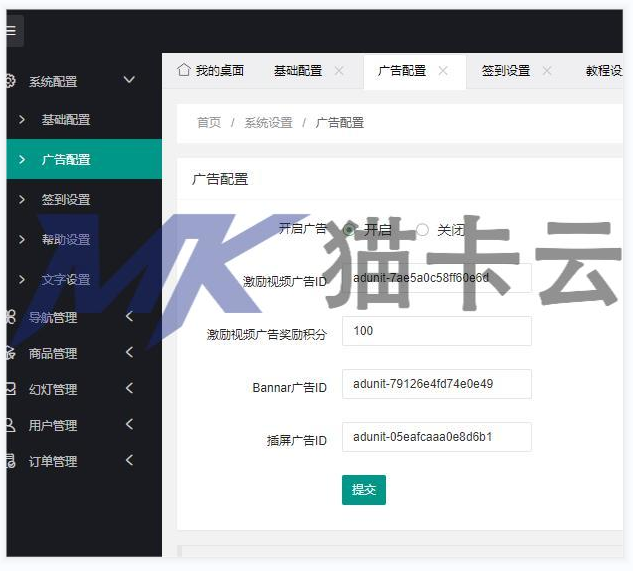Focus the 插屏广告ID input field
The height and width of the screenshot is (571, 633).
pyautogui.click(x=437, y=437)
